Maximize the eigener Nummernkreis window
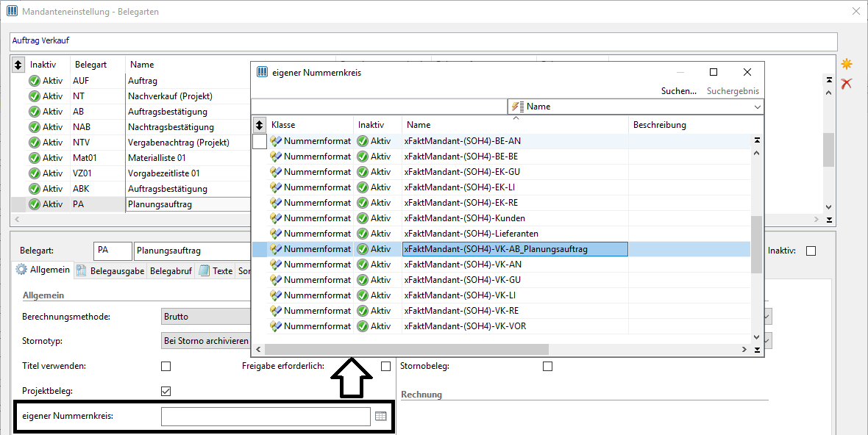Viewport: 868px width, 435px height. pos(714,73)
